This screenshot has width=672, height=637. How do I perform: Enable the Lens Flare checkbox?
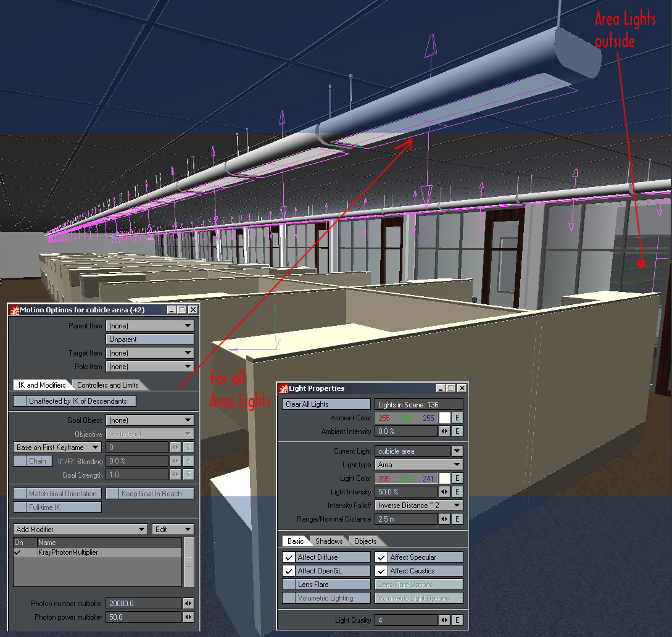pyautogui.click(x=289, y=585)
